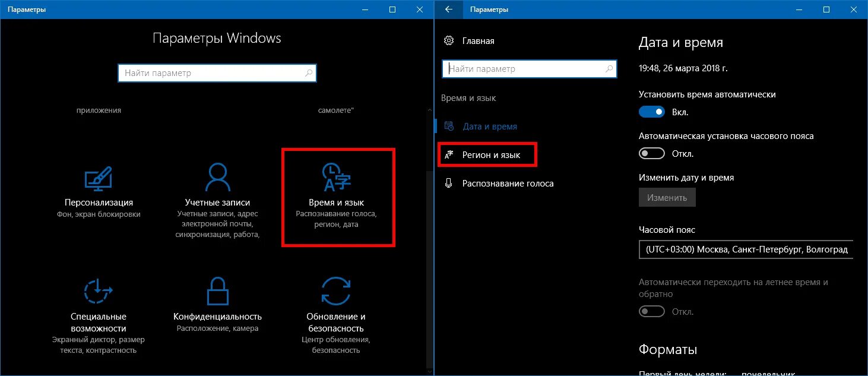868x376 pixels.
Task: Open the Accounts person icon
Action: click(x=217, y=177)
